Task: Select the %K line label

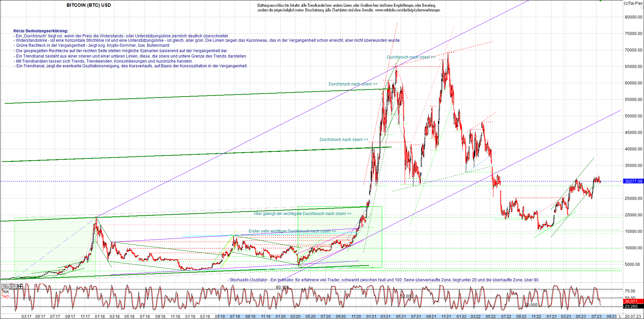Action: click(x=5, y=291)
